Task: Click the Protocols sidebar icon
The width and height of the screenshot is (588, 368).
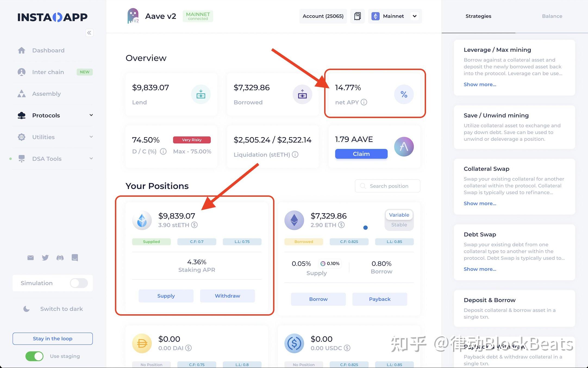Action: coord(22,115)
